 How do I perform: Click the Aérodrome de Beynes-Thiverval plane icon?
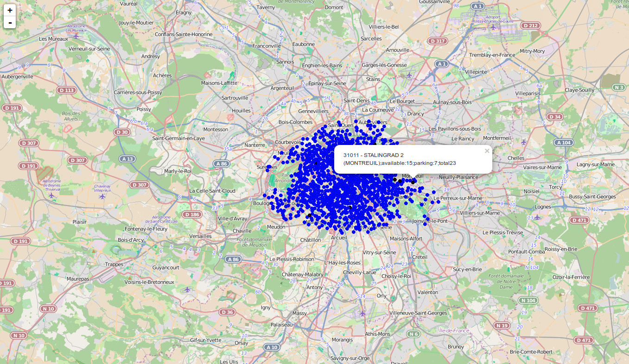point(51,195)
